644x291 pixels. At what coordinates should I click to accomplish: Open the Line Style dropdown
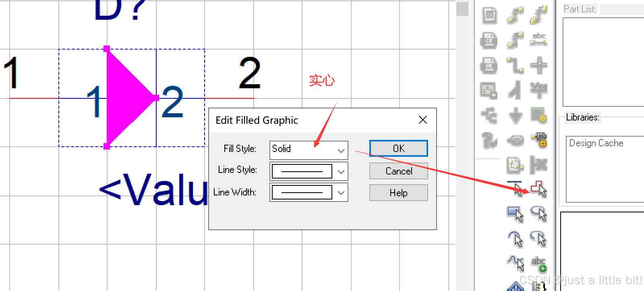tap(309, 171)
